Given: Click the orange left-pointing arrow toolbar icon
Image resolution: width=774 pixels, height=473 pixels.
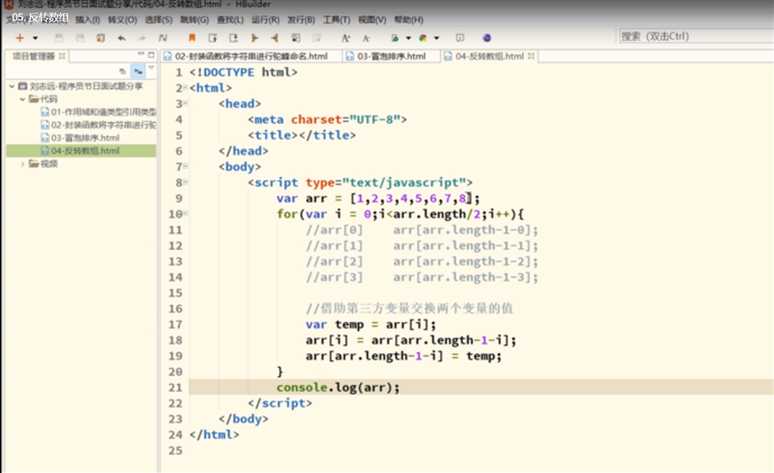Looking at the screenshot, I should [x=274, y=38].
